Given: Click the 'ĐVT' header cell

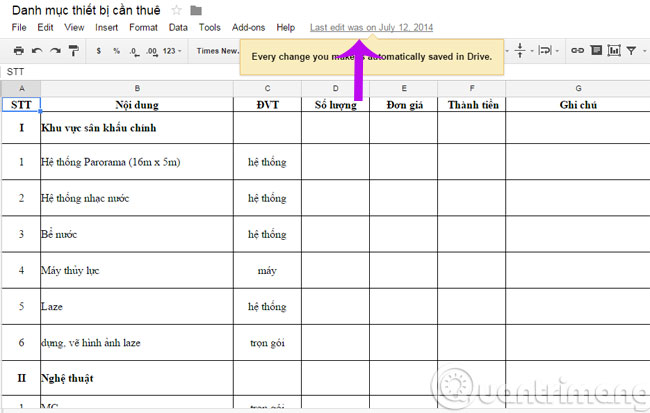Looking at the screenshot, I should (267, 104).
